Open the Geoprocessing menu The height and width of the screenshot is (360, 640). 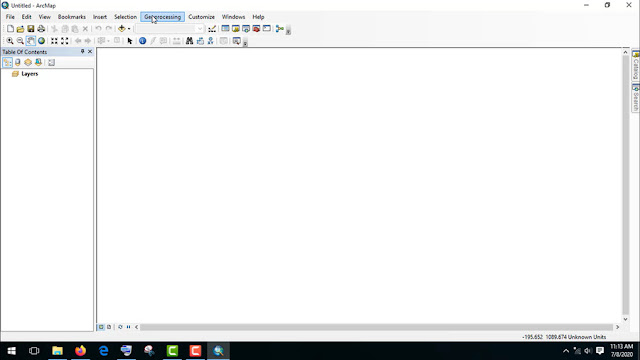click(x=162, y=17)
